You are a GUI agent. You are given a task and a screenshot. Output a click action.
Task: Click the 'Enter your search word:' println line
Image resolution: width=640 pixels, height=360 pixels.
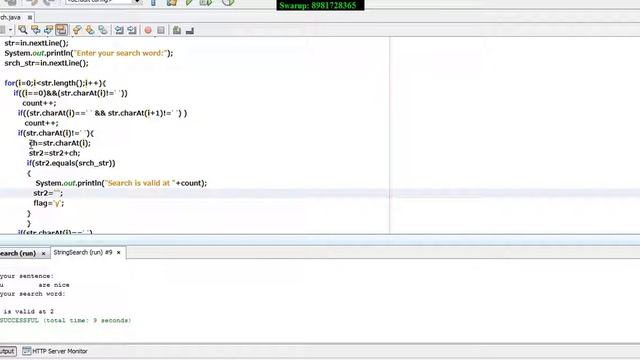click(89, 53)
